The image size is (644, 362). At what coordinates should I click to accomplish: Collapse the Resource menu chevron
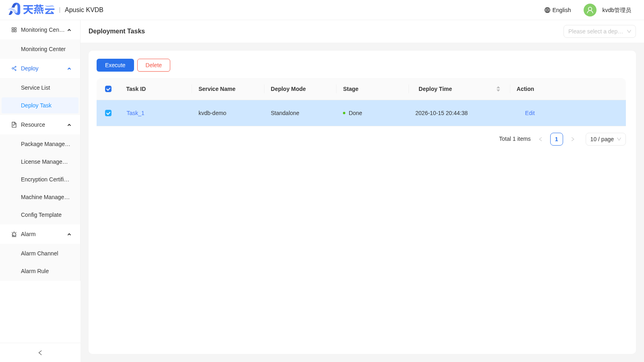[69, 125]
